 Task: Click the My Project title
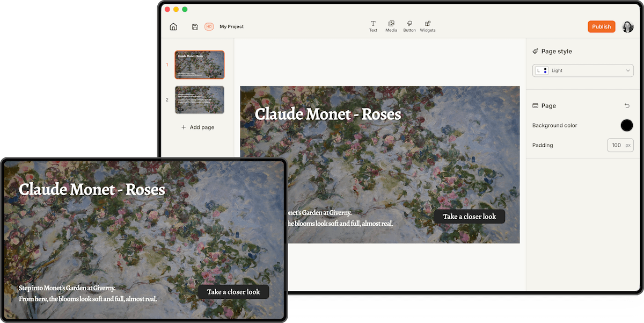click(231, 26)
